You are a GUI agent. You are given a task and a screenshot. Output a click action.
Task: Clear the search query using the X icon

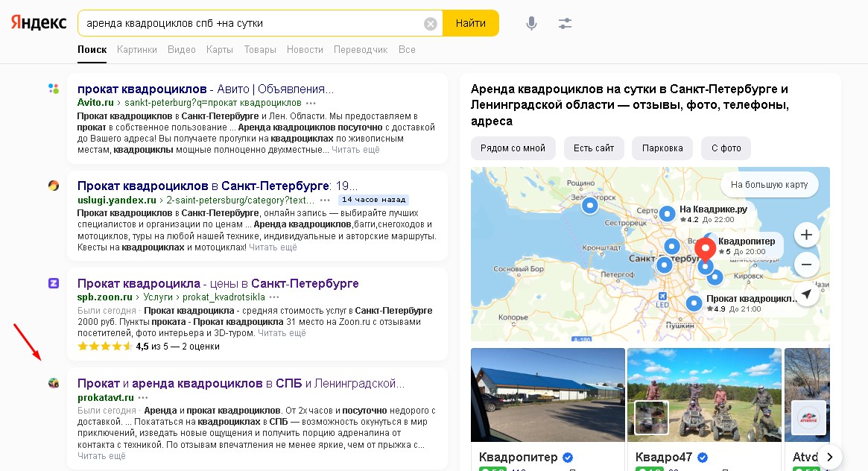(430, 23)
